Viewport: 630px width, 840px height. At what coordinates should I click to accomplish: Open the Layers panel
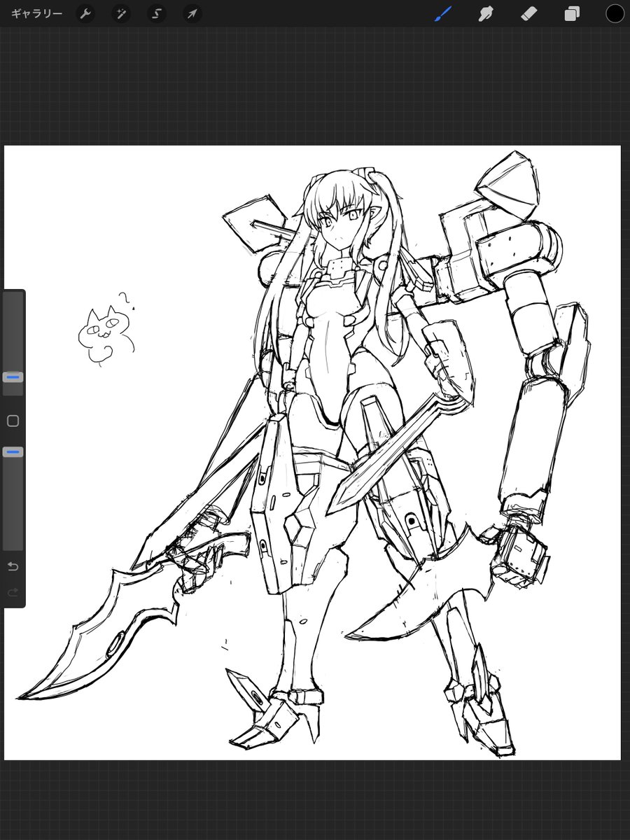pyautogui.click(x=572, y=14)
